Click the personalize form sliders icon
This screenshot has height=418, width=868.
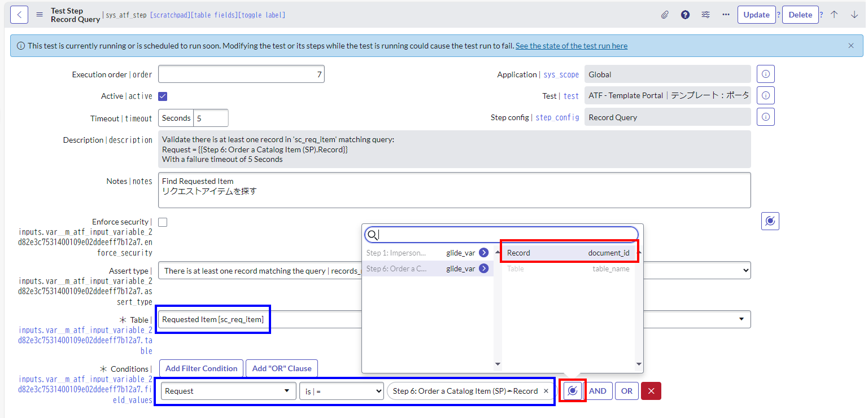[705, 14]
